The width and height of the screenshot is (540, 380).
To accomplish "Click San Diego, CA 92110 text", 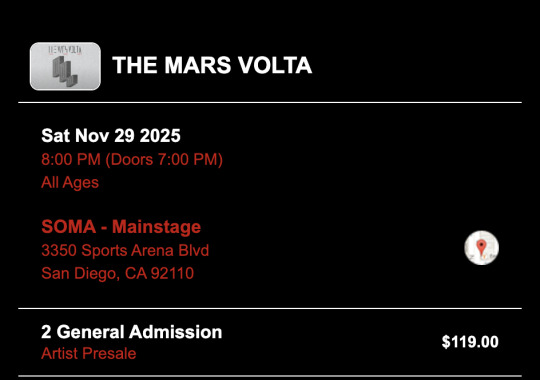I will tap(117, 273).
